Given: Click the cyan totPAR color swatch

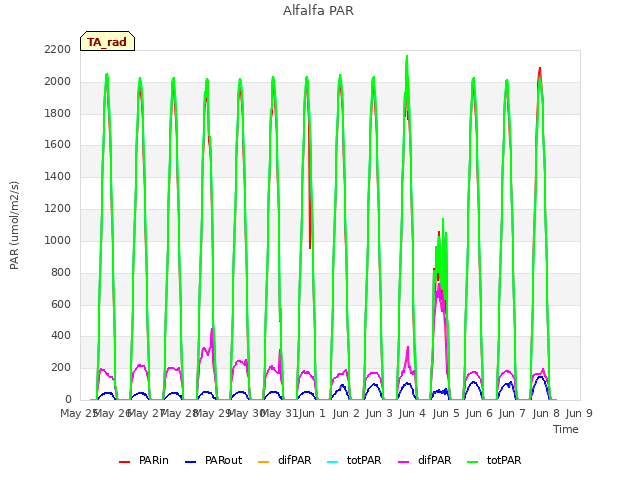Looking at the screenshot, I should tap(333, 462).
